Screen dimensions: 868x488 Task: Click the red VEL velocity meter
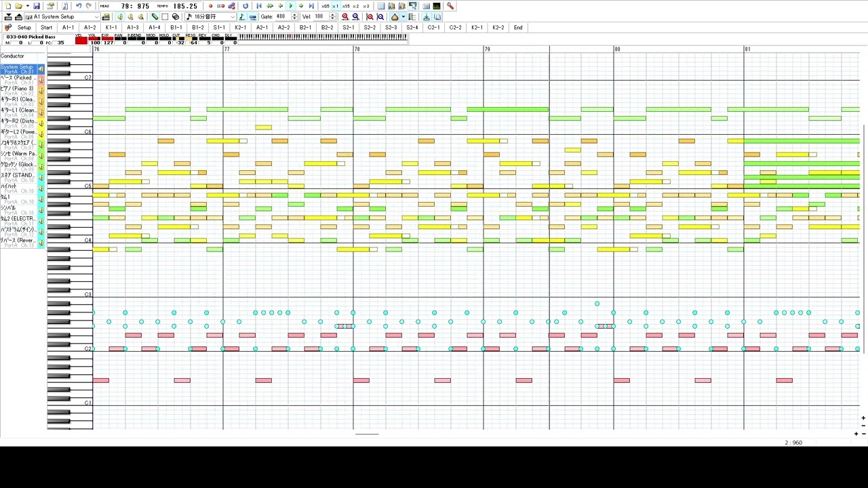pyautogui.click(x=81, y=41)
